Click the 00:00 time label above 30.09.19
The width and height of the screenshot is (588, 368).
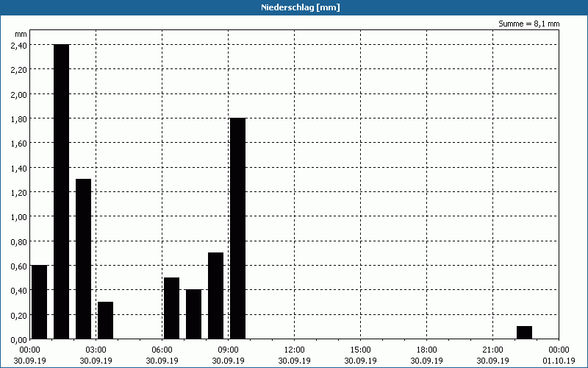(29, 350)
